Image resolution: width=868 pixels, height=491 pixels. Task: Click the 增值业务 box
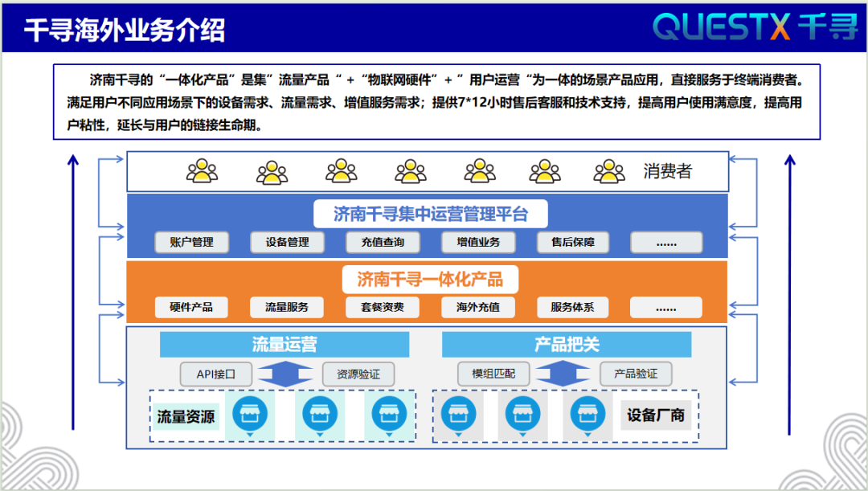click(x=477, y=242)
